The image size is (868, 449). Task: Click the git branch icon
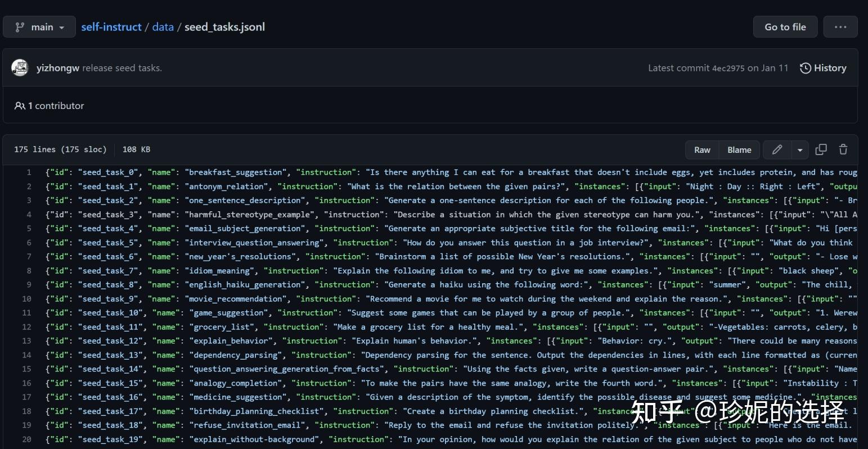pos(20,27)
